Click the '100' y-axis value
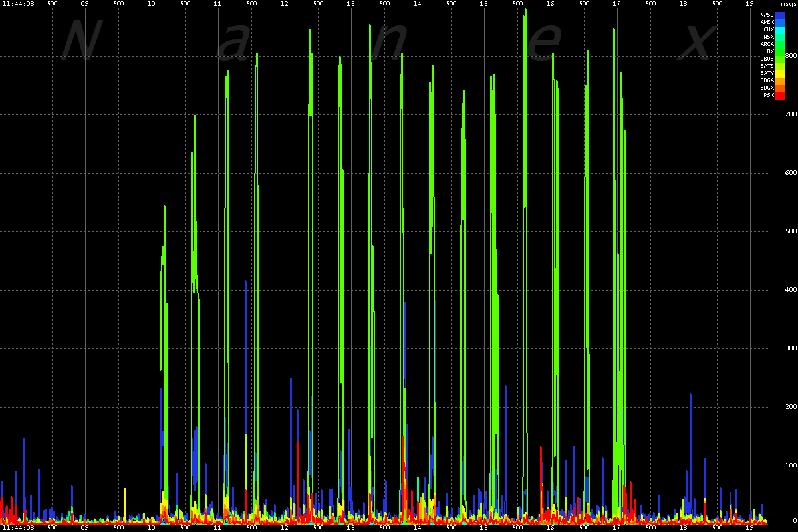Image resolution: width=798 pixels, height=532 pixels. click(790, 465)
